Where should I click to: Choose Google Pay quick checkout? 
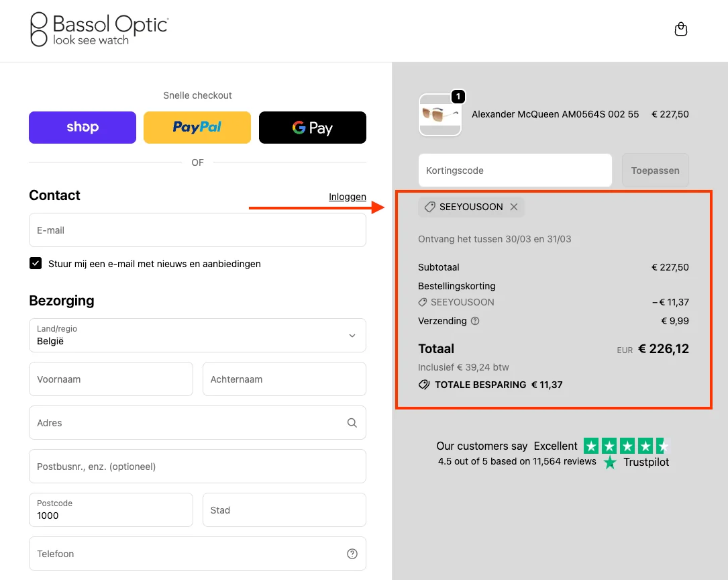(x=313, y=128)
